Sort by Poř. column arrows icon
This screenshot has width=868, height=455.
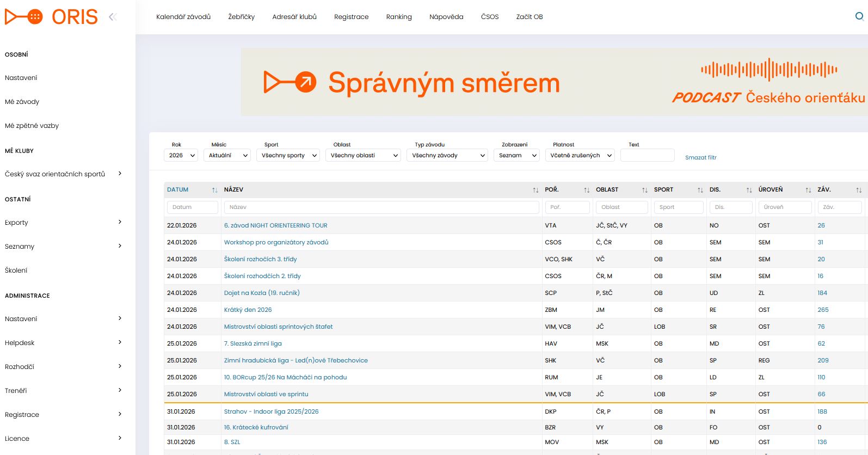pyautogui.click(x=586, y=190)
